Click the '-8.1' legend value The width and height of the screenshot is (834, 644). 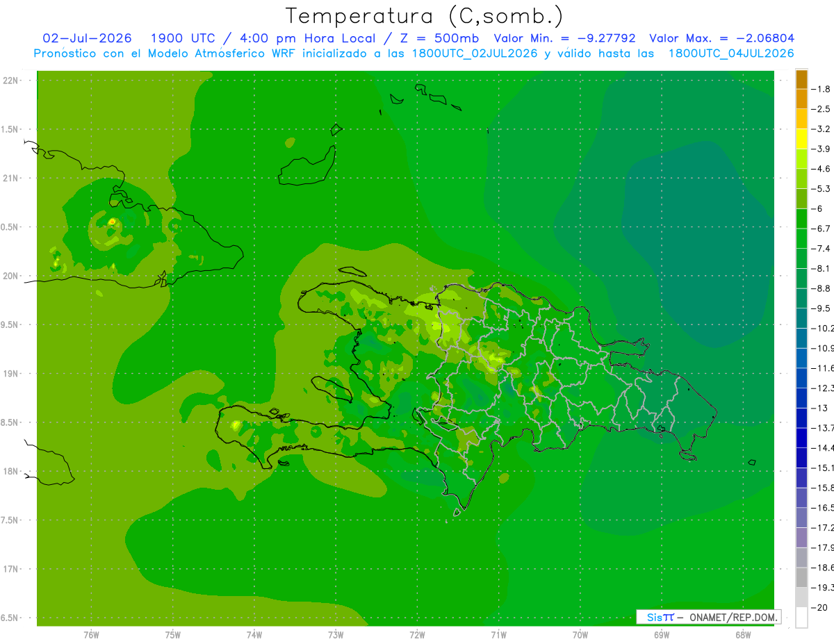[x=822, y=268]
